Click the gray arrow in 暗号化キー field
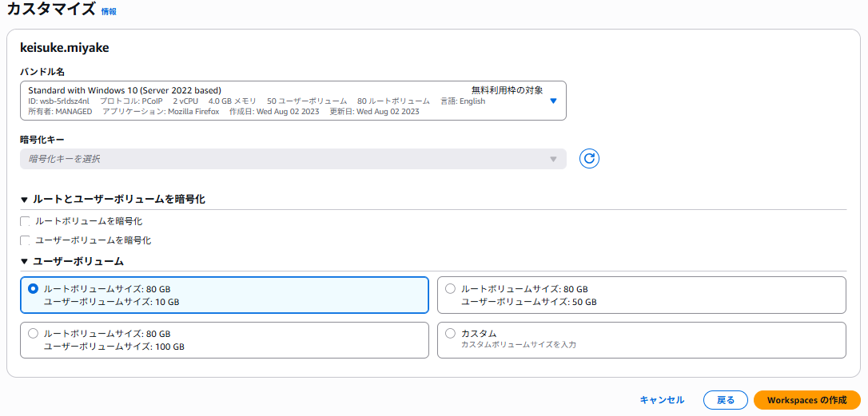Image resolution: width=868 pixels, height=416 pixels. tap(552, 159)
